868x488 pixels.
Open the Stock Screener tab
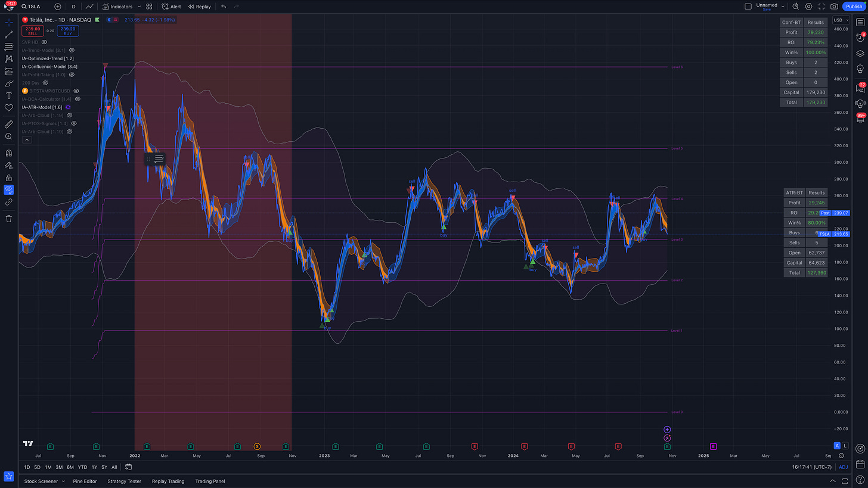click(41, 481)
